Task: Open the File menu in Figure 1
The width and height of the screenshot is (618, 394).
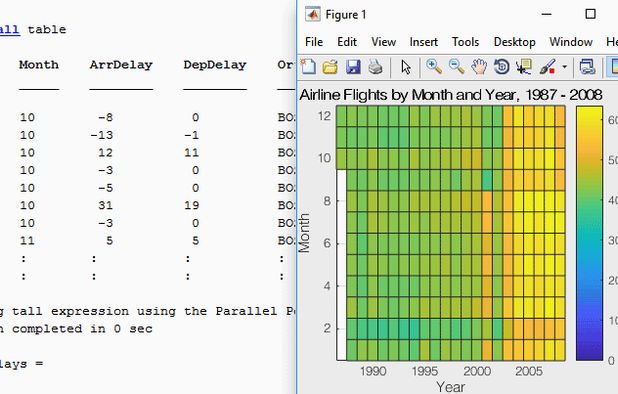Action: 314,42
